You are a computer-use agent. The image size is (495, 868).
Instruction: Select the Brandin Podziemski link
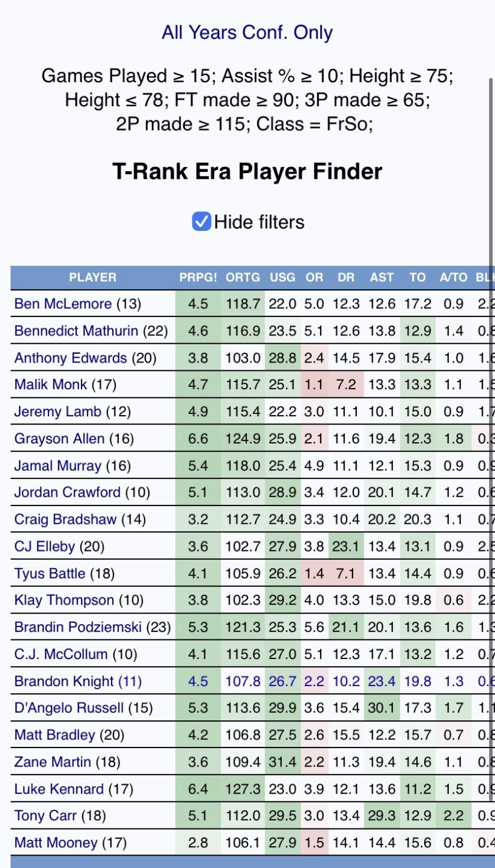(x=77, y=628)
